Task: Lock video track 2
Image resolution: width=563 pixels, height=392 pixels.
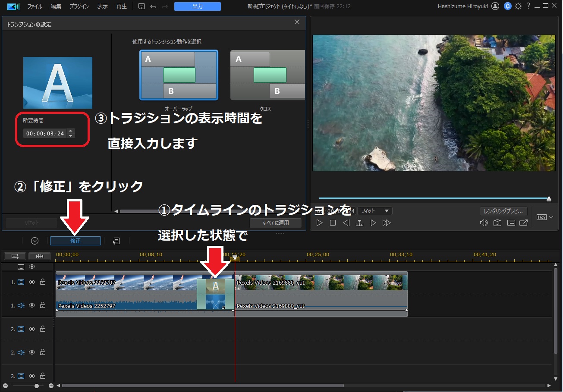Action: 43,329
